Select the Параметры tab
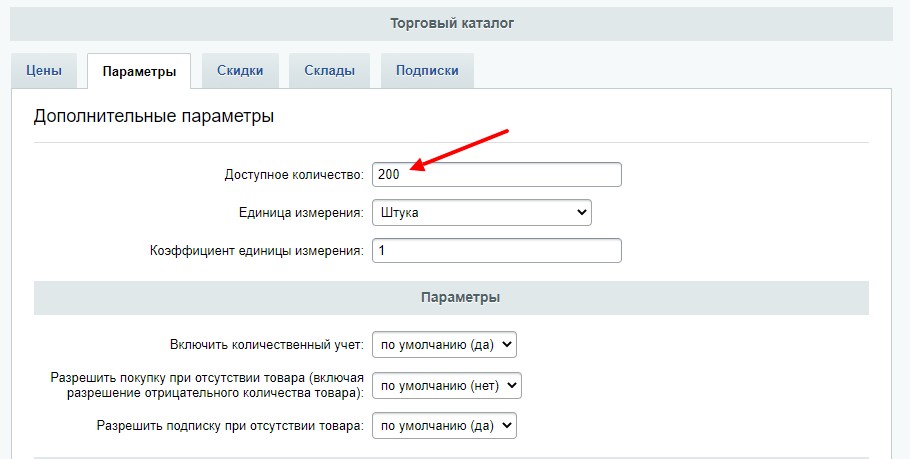The height and width of the screenshot is (459, 910). [139, 71]
